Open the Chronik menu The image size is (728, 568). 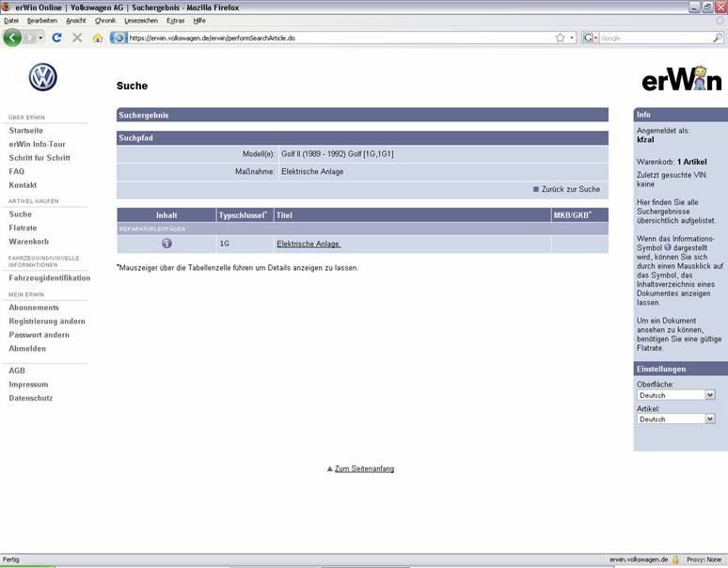(x=105, y=20)
